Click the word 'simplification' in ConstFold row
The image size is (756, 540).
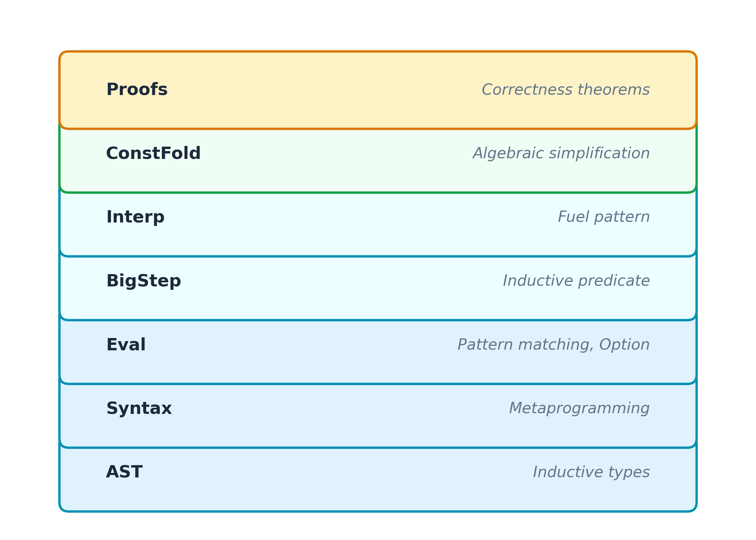(599, 153)
